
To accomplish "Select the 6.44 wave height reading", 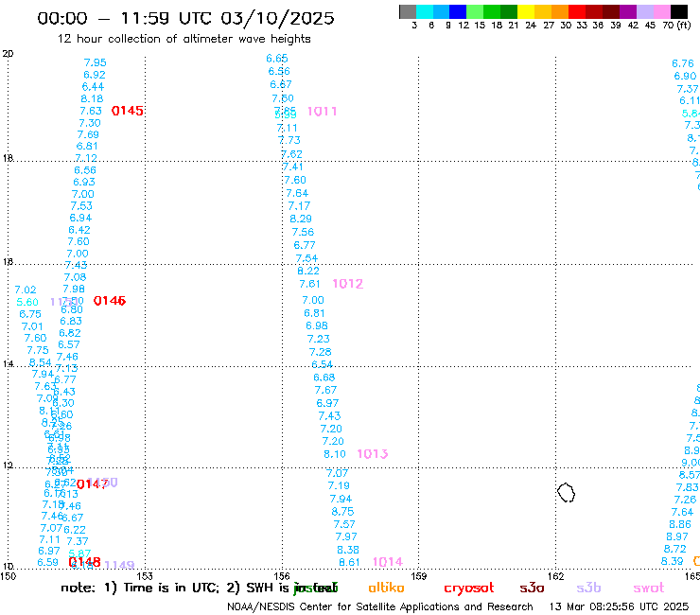I will 93,87.
